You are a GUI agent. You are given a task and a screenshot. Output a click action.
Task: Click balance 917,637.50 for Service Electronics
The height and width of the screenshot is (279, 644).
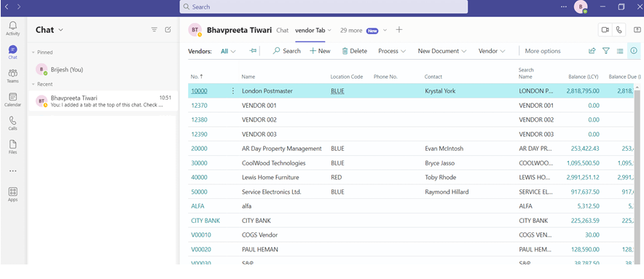(585, 192)
